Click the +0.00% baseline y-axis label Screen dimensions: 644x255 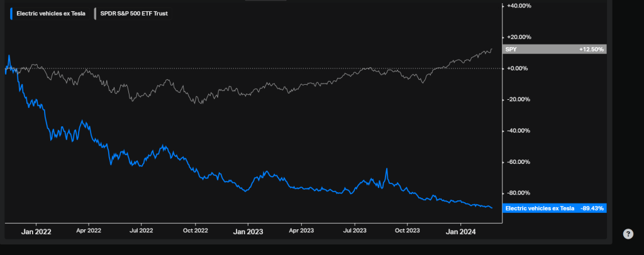520,68
